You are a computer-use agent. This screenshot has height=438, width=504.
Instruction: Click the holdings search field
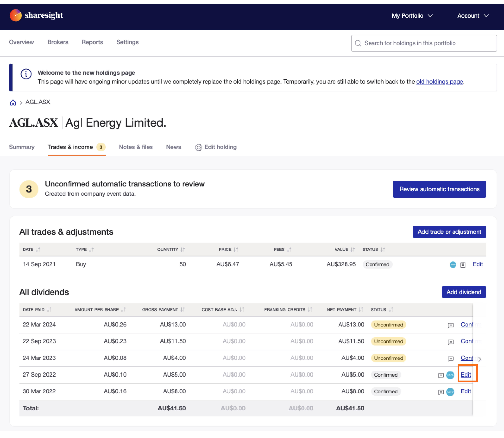[424, 43]
